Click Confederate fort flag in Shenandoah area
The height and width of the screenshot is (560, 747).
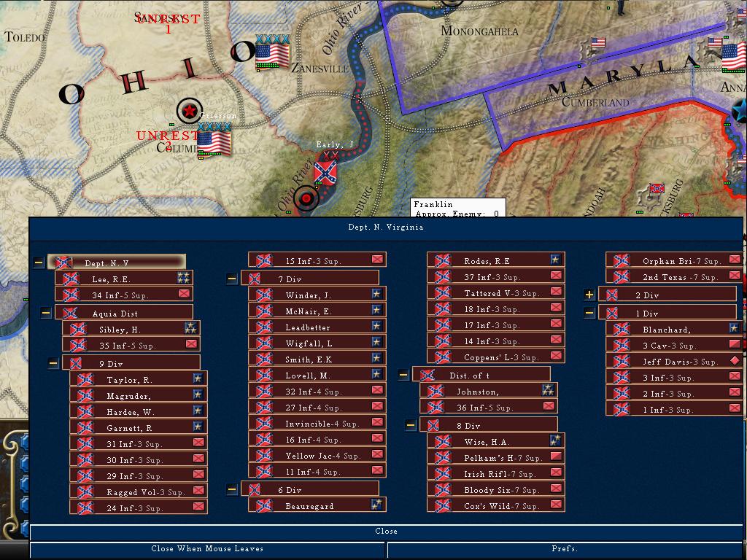(657, 189)
